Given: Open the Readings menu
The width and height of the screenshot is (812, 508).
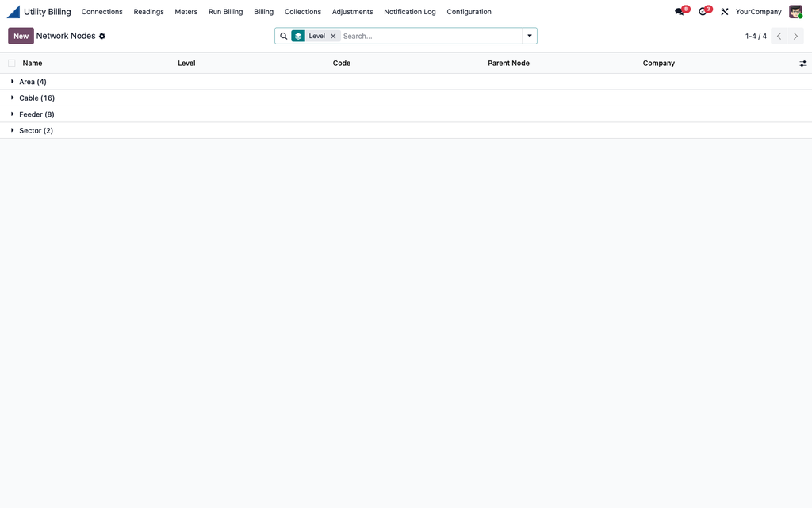Looking at the screenshot, I should tap(148, 11).
